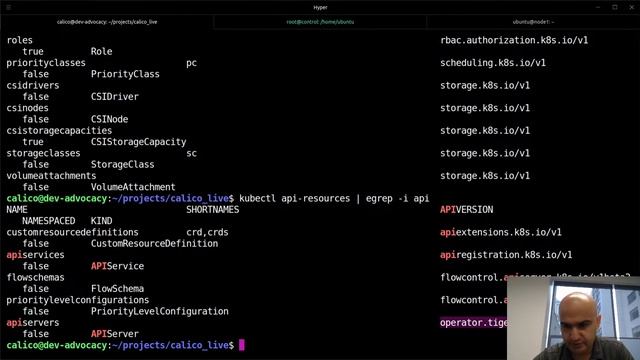Click the text 'flowschemas'
Viewport: 640px width, 360px height.
[x=36, y=278]
